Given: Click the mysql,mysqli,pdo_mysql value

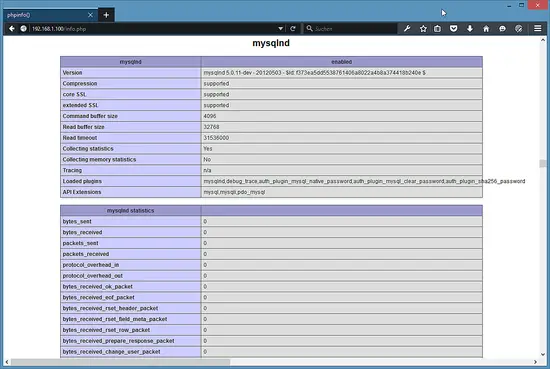Looking at the screenshot, I should pos(234,192).
